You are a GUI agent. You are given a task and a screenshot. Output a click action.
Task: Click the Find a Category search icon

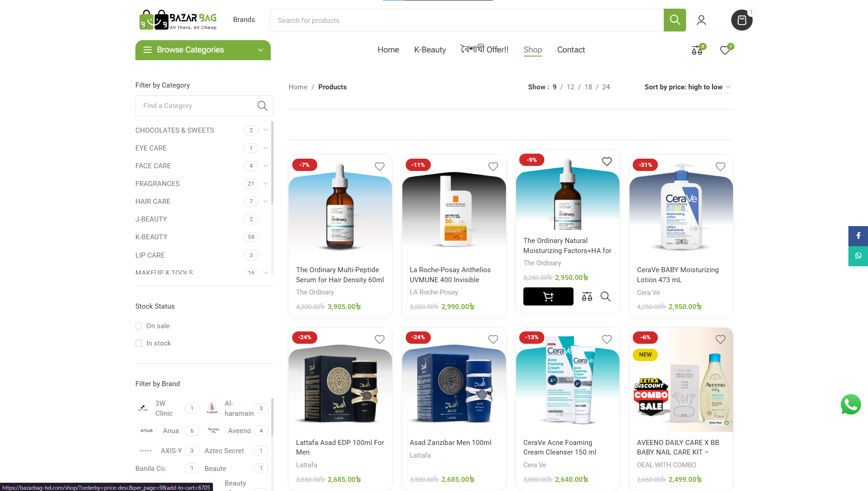[262, 106]
